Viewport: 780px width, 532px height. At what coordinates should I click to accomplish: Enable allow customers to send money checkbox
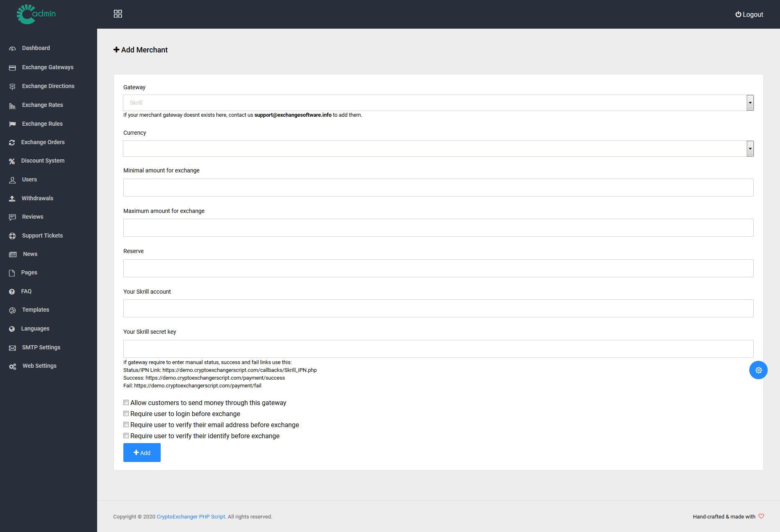click(x=126, y=403)
